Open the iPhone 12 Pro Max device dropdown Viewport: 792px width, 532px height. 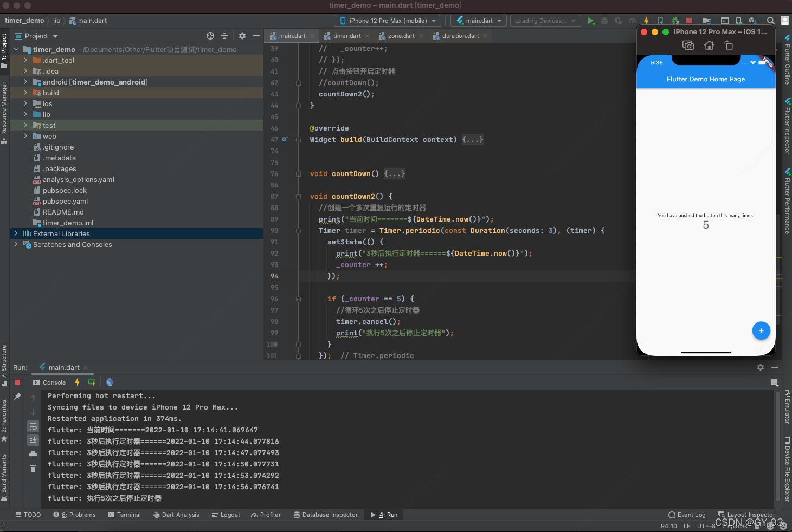(x=388, y=21)
